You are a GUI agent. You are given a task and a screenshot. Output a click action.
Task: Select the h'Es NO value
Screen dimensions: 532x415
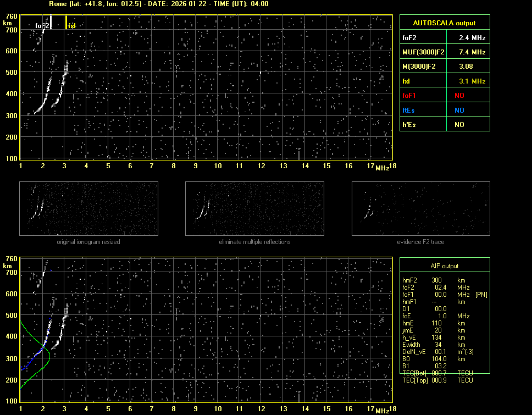[x=459, y=125]
